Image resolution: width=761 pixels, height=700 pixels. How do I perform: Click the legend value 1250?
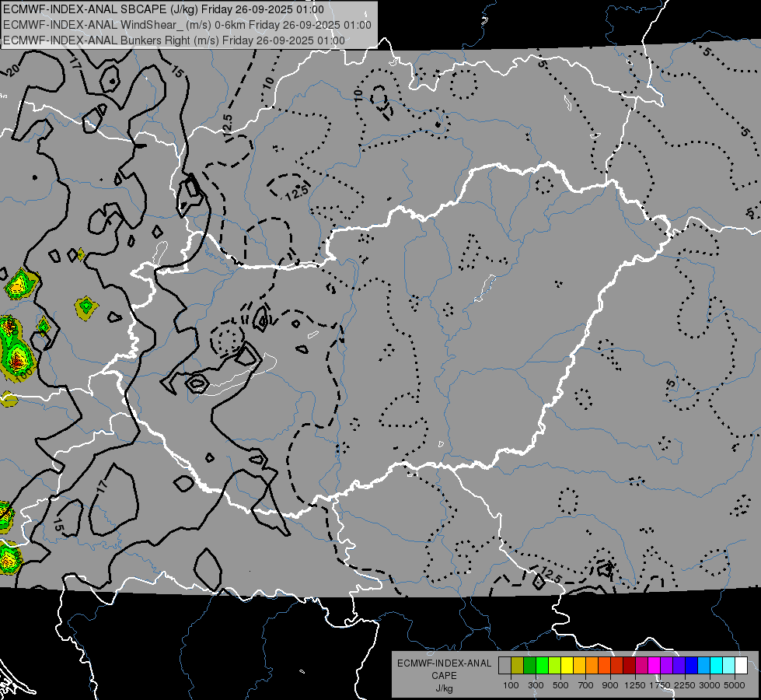pos(635,685)
